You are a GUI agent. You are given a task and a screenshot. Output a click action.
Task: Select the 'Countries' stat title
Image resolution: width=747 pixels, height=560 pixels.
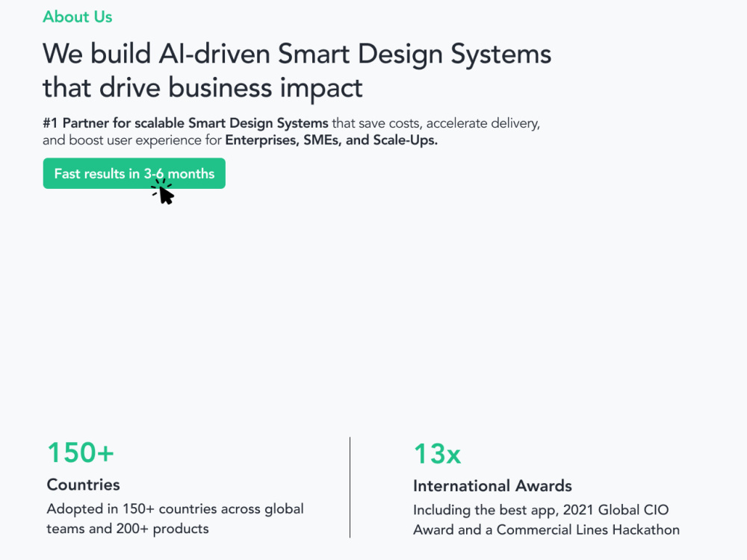[x=84, y=485]
